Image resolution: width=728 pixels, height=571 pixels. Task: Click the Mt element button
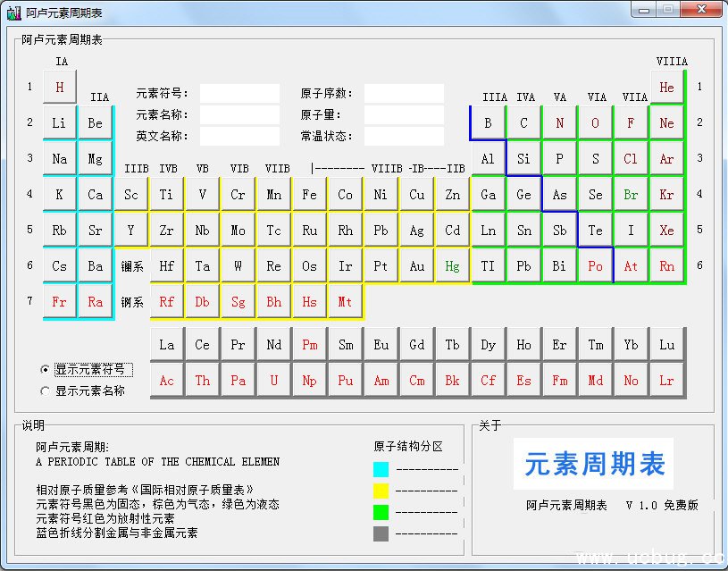coord(345,302)
